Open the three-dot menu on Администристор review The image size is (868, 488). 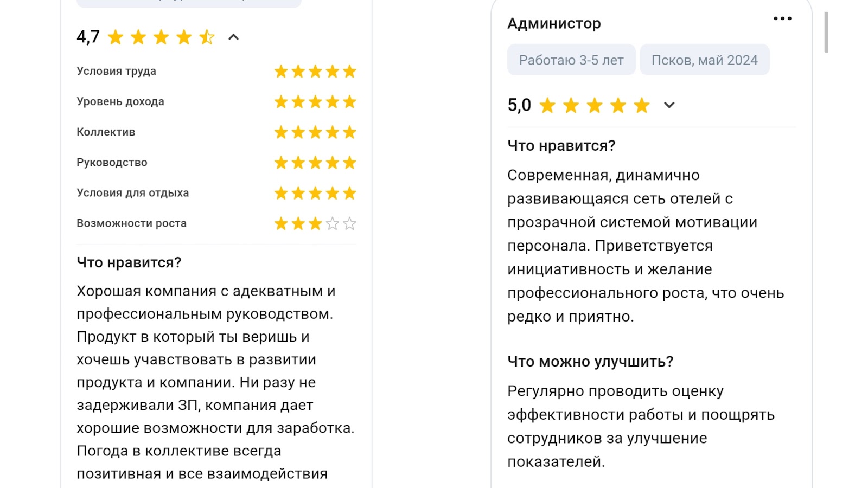(x=781, y=18)
